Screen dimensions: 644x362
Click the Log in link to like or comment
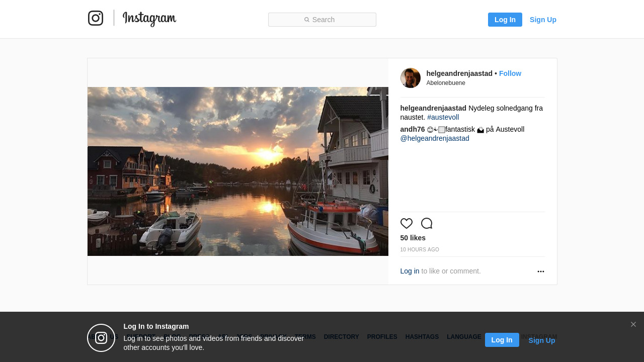point(410,271)
